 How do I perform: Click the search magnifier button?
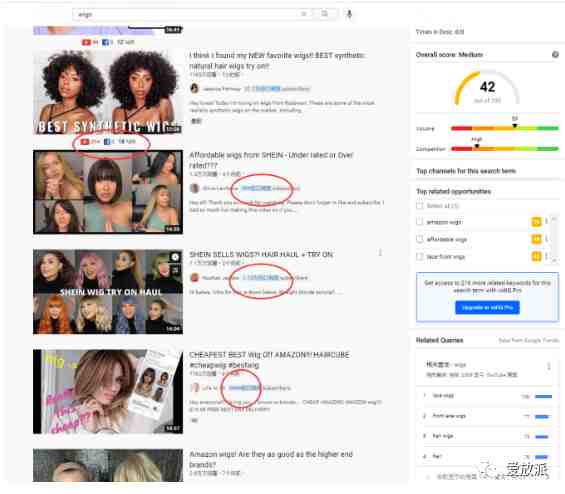[325, 14]
